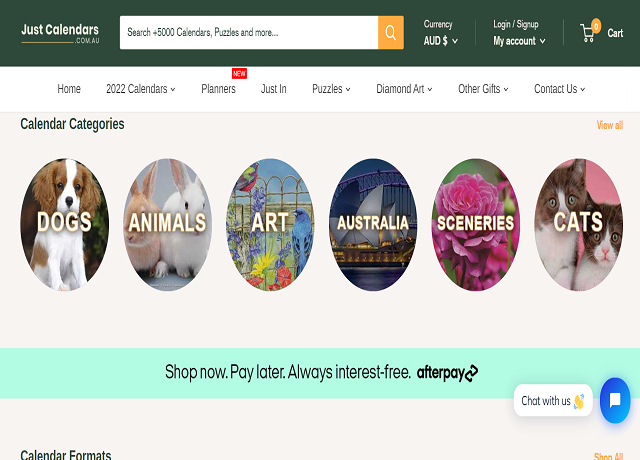Expand the AUD $ currency dropdown
640x460 pixels.
click(x=441, y=41)
